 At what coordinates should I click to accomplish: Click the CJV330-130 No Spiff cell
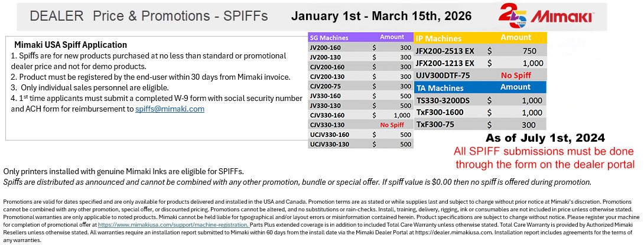click(392, 125)
